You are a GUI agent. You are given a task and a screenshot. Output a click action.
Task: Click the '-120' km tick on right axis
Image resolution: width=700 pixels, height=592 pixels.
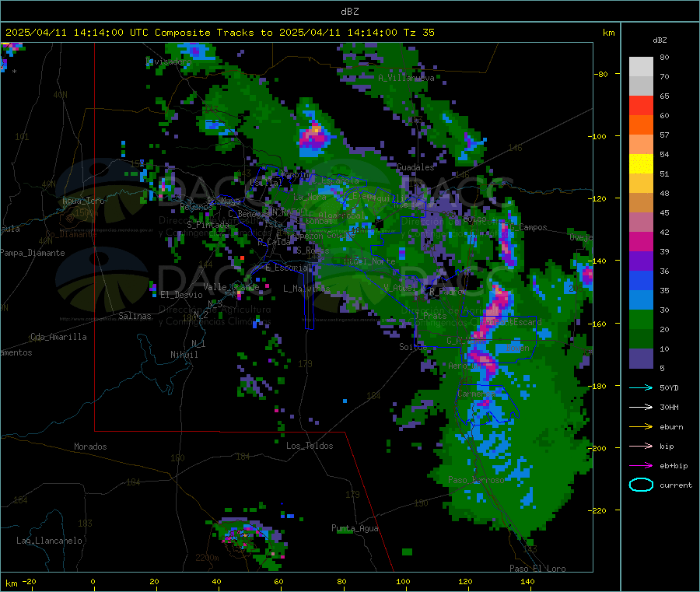point(597,198)
